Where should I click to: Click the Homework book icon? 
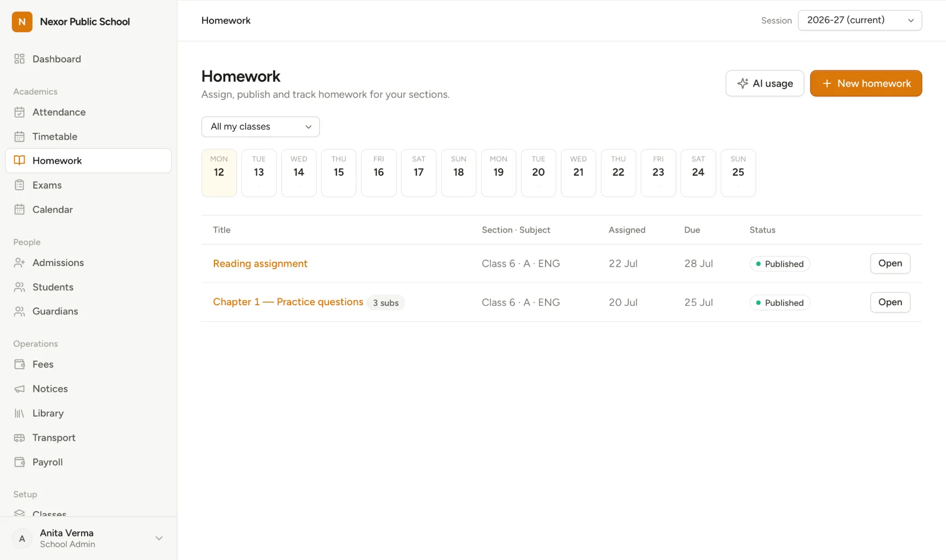pos(19,161)
